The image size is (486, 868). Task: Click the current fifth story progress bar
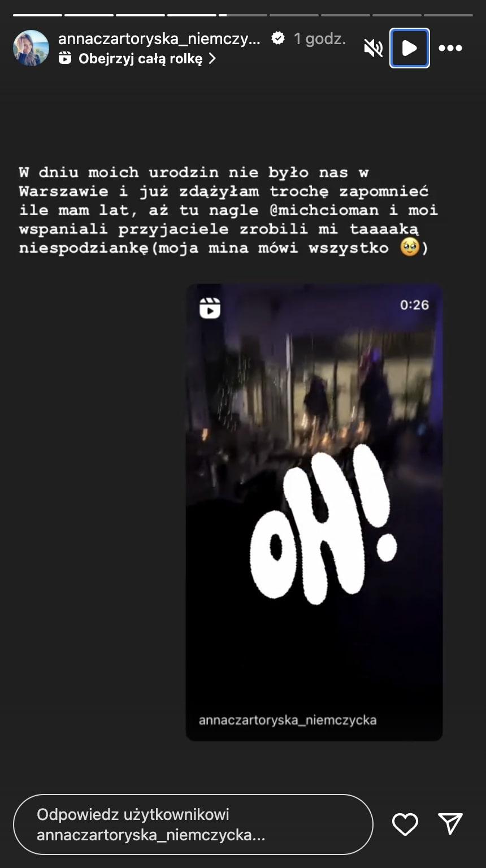pos(243,15)
